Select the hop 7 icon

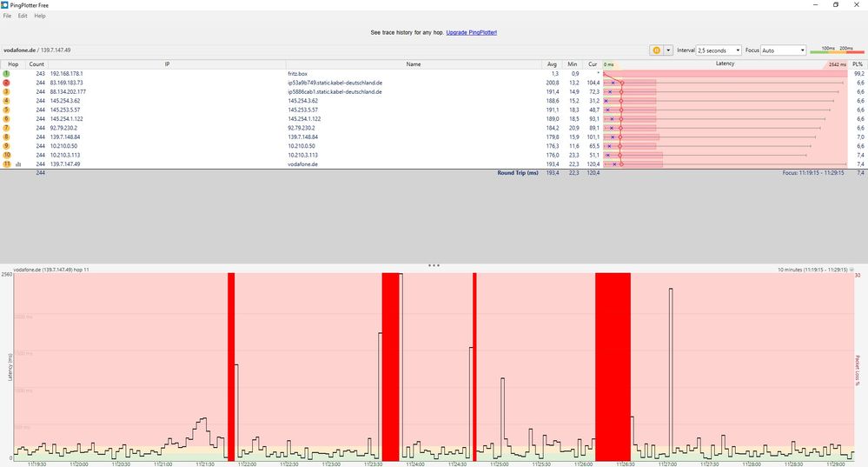pyautogui.click(x=6, y=128)
